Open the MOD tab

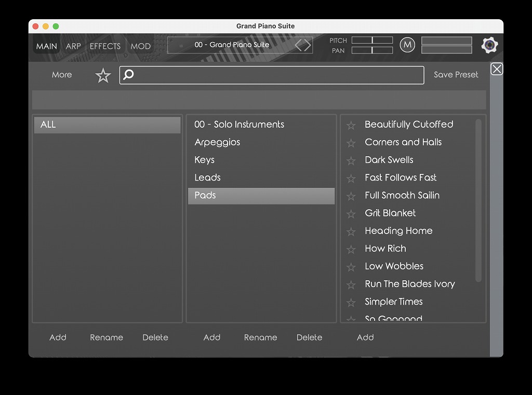[140, 46]
